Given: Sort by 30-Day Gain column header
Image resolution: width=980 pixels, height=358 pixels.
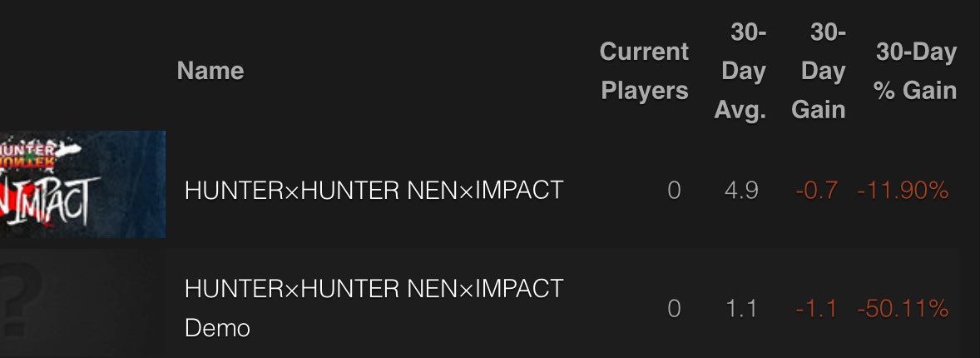Looking at the screenshot, I should (819, 71).
